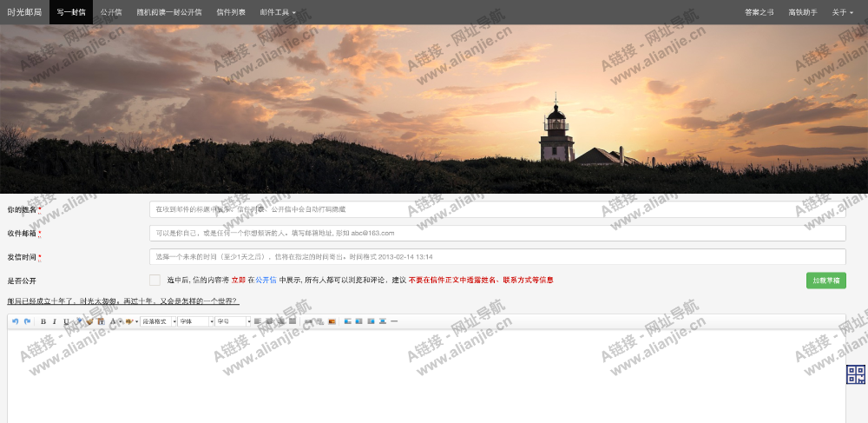Click the Redo icon in editor toolbar

click(27, 321)
